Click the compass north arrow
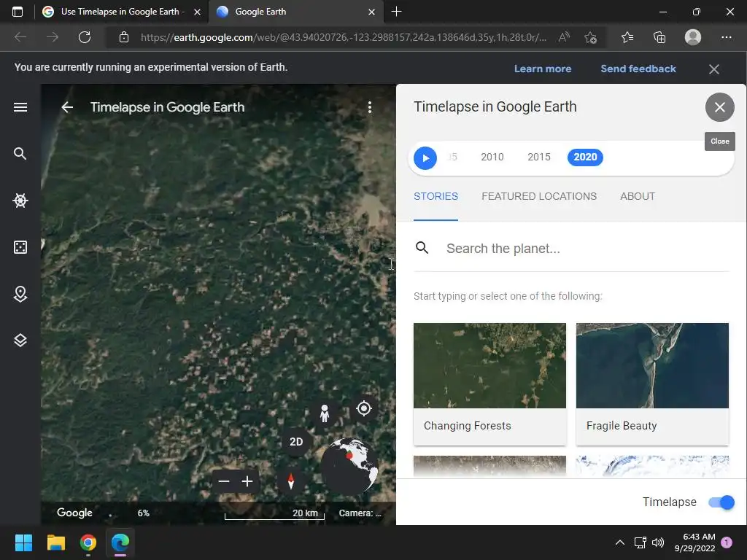The width and height of the screenshot is (747, 560). pos(290,481)
